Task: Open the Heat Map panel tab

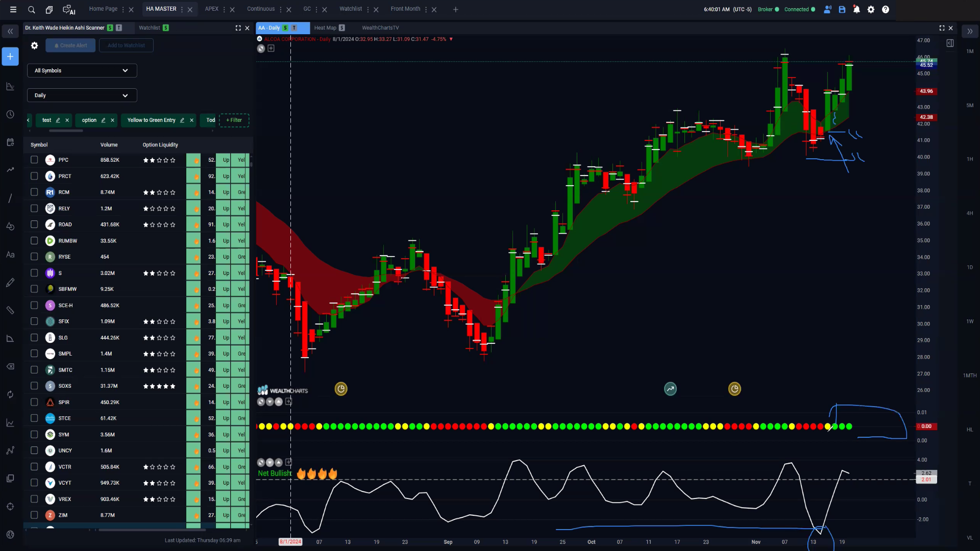Action: pyautogui.click(x=325, y=28)
